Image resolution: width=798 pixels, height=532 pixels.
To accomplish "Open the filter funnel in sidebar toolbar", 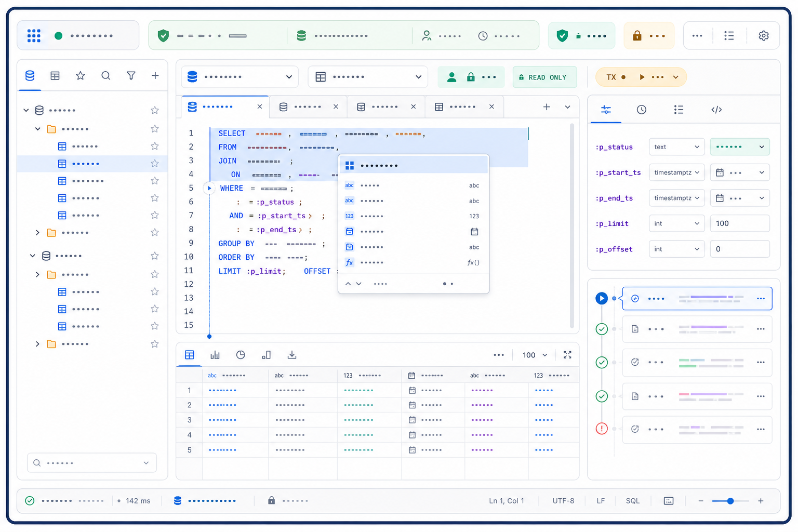I will [x=131, y=76].
